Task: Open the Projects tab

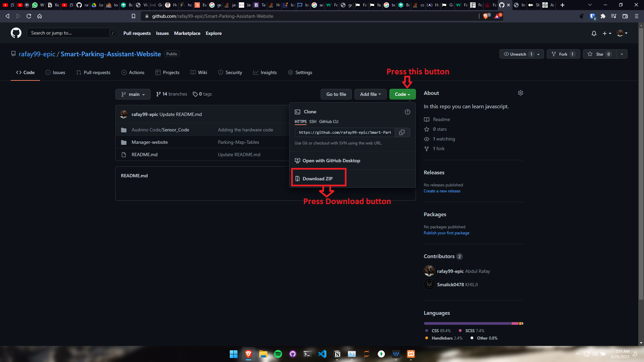Action: (167, 72)
